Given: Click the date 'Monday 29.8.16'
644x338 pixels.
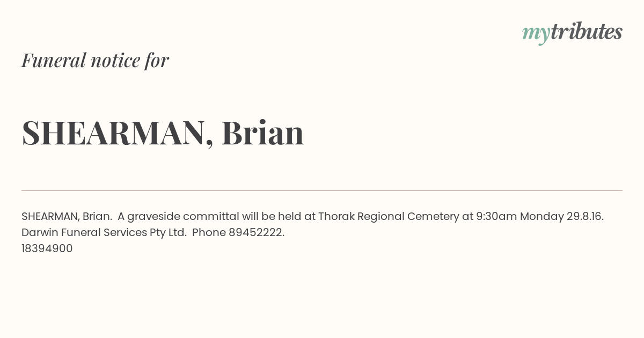Looking at the screenshot, I should 561,216.
